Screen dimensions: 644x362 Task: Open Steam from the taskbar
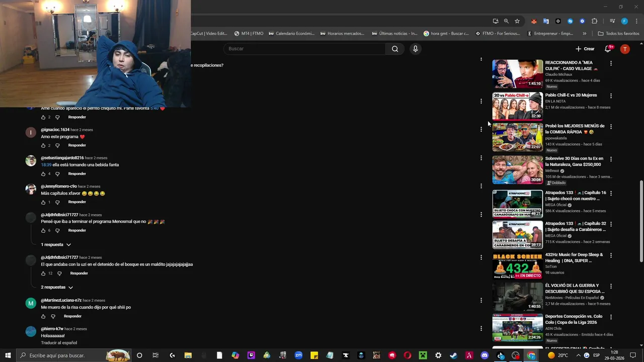click(453, 355)
